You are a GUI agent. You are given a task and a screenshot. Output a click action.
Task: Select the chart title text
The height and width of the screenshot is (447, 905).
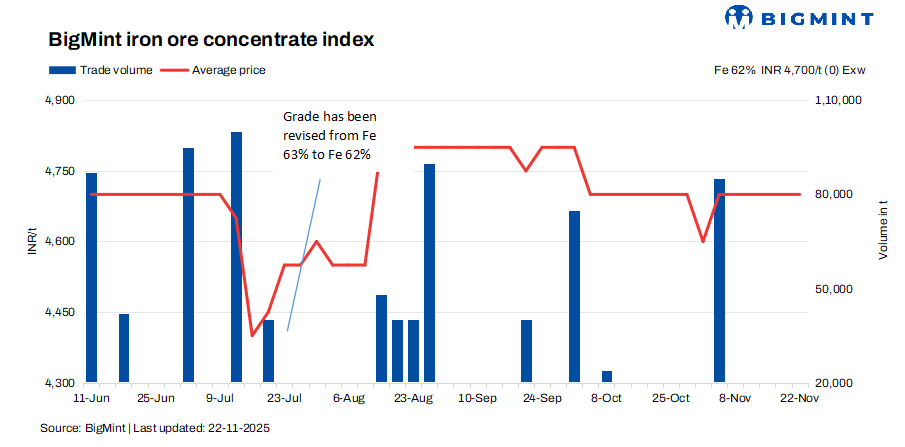(211, 40)
